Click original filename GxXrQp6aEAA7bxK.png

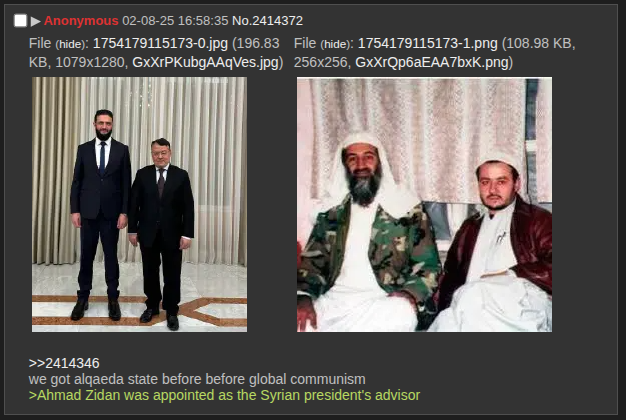(432, 62)
